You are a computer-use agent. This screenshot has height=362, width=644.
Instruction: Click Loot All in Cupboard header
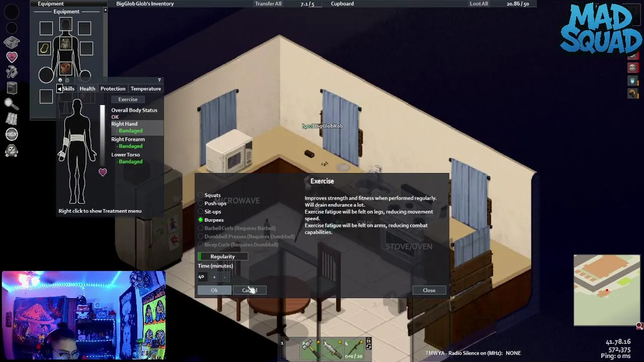[479, 4]
